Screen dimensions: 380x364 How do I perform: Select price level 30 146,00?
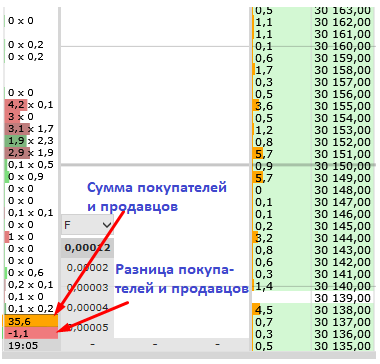pos(342,214)
